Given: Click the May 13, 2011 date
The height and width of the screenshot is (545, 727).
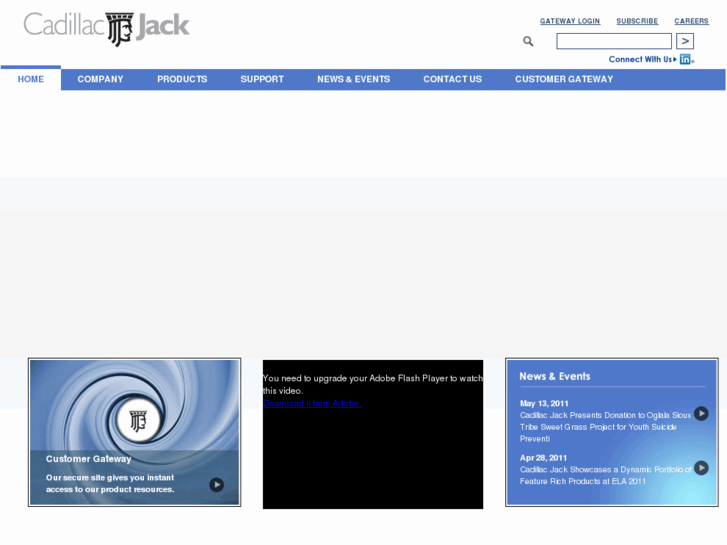Looking at the screenshot, I should pyautogui.click(x=544, y=404).
